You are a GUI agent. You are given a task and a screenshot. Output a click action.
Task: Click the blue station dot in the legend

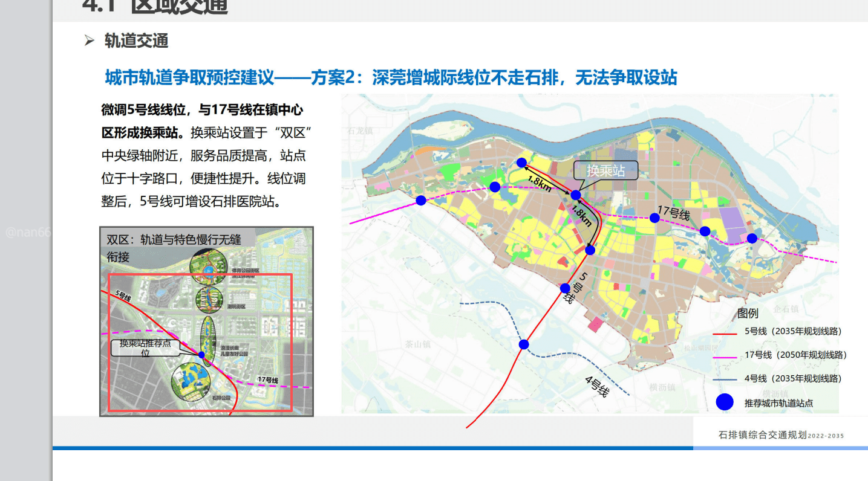coord(725,402)
